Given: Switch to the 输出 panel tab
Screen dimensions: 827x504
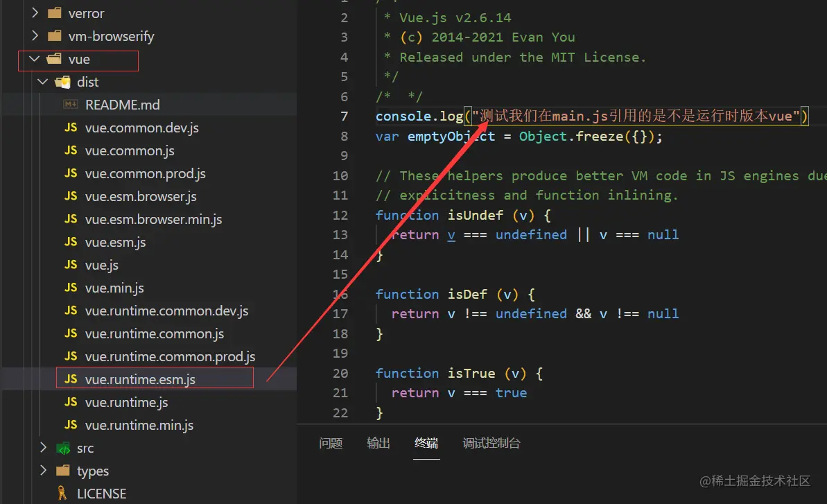Looking at the screenshot, I should pos(378,443).
